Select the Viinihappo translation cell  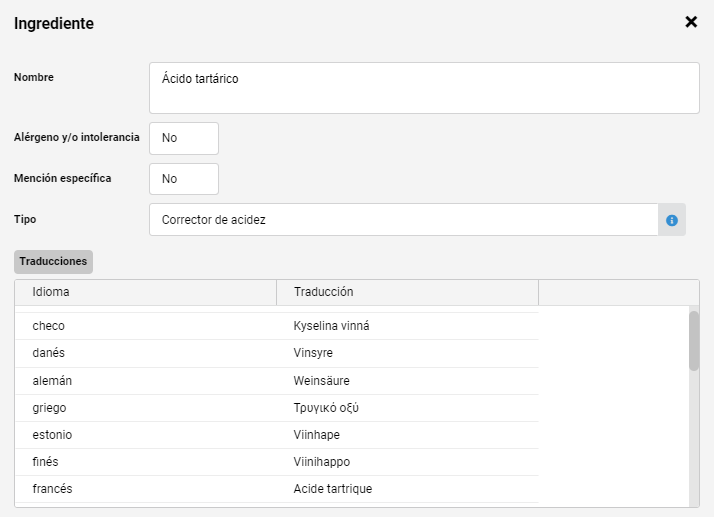[x=408, y=462]
